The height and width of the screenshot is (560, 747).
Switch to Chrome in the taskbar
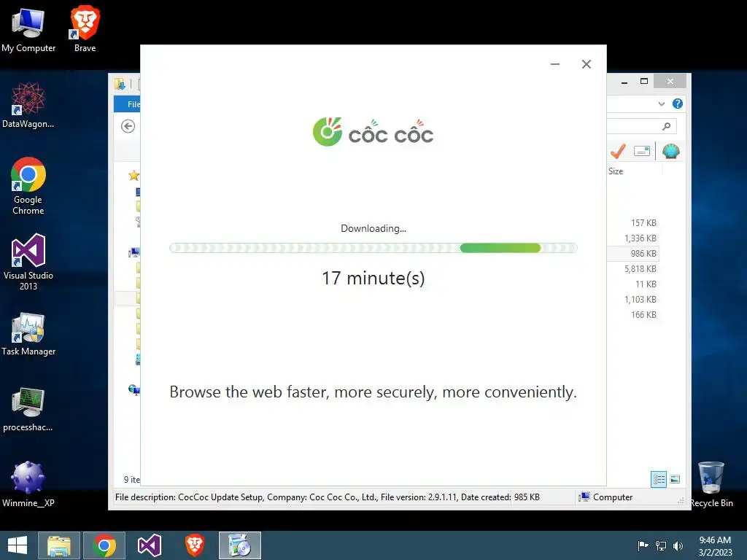click(x=104, y=545)
